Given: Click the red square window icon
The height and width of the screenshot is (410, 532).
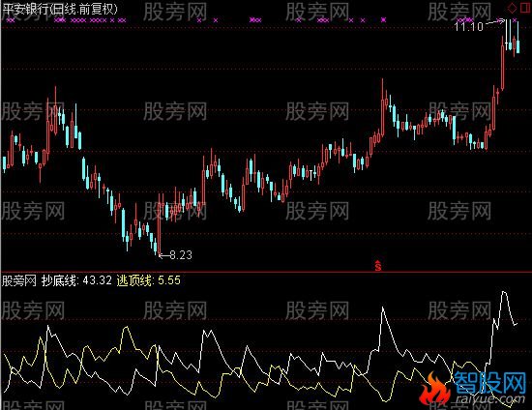Looking at the screenshot, I should click(x=524, y=8).
